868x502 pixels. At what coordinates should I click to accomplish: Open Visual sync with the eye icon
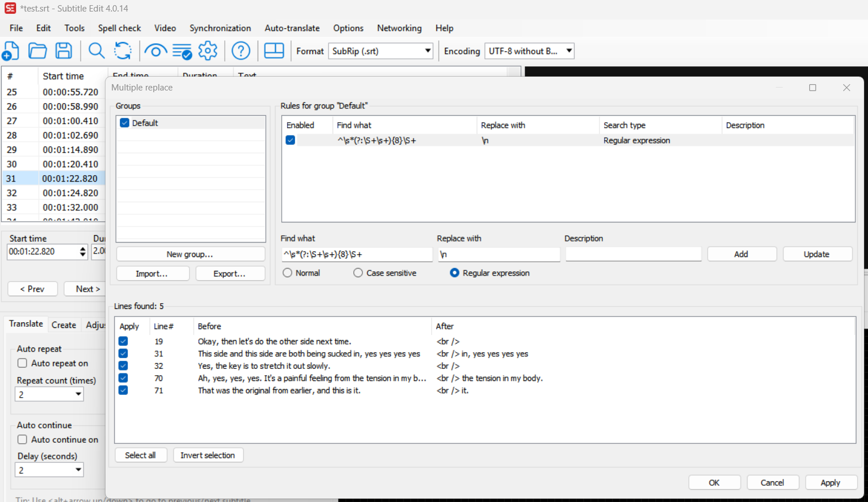pos(156,51)
